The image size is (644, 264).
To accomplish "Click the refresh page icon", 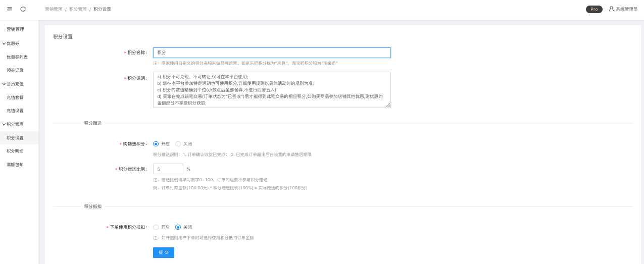I will [23, 9].
